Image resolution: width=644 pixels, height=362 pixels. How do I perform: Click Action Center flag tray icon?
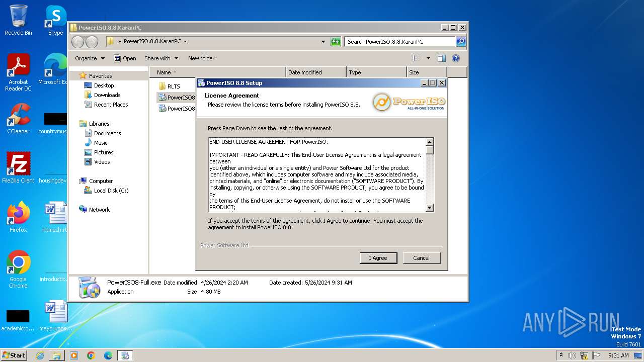pyautogui.click(x=596, y=355)
